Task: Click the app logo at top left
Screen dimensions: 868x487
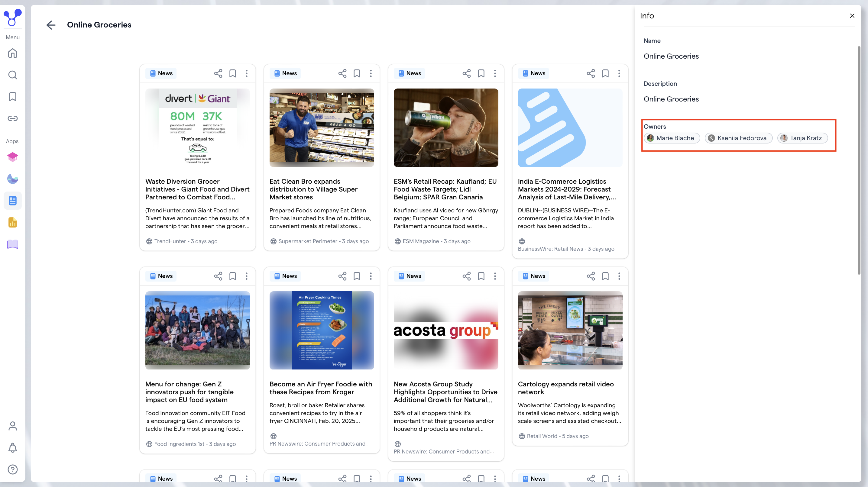Action: (x=12, y=18)
